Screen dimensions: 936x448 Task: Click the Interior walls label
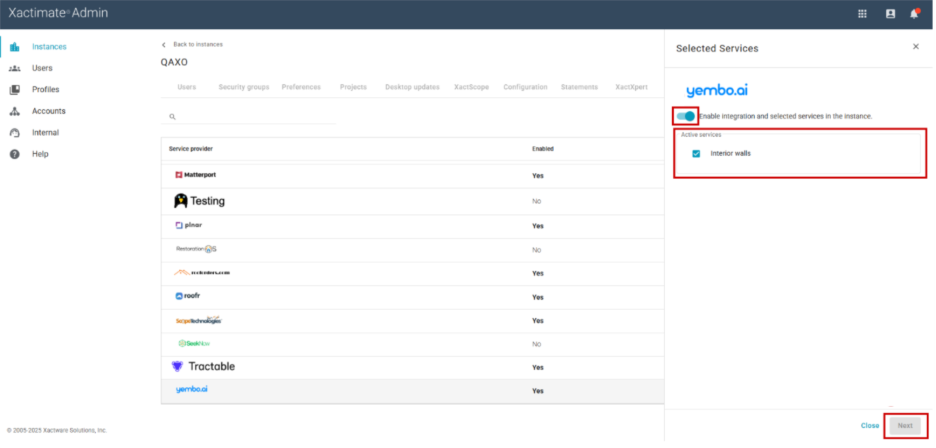tap(731, 154)
